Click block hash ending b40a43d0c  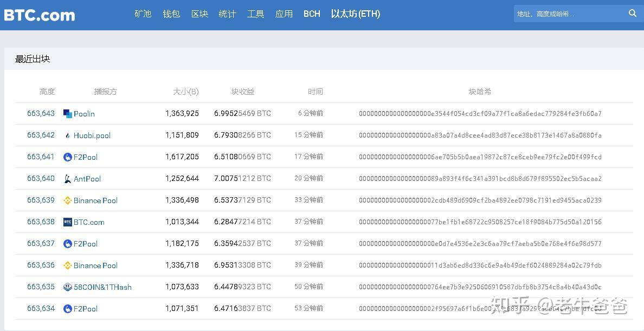(x=480, y=287)
